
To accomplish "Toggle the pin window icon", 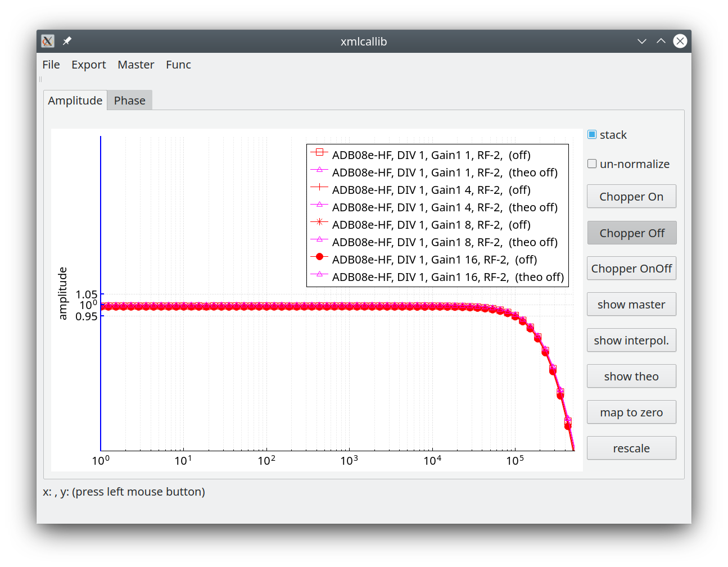I will pos(67,41).
